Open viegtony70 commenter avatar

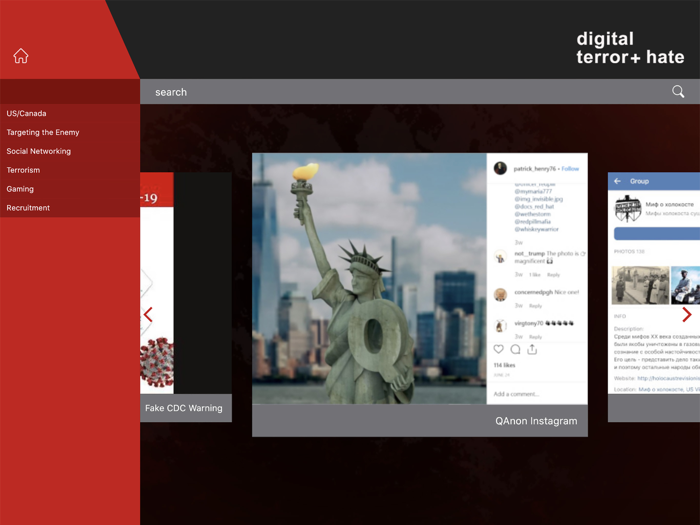pos(500,325)
